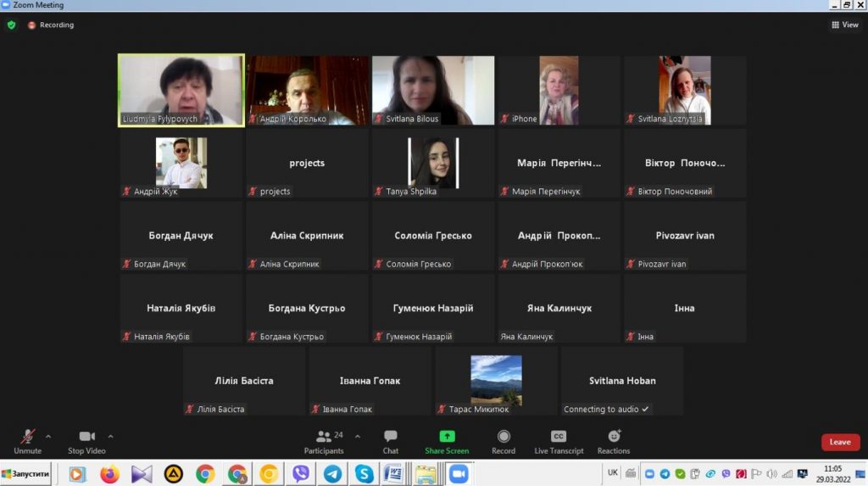Start recording with the Record button
Viewport: 868px width, 486px height.
tap(504, 440)
